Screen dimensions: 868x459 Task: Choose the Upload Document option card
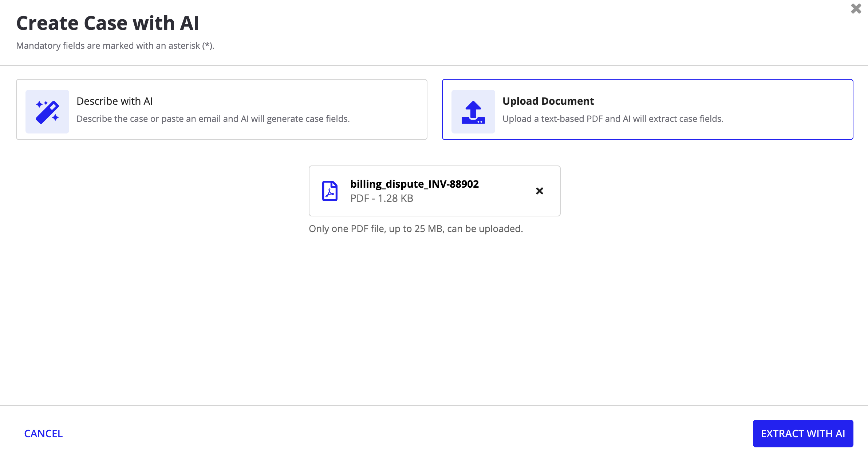click(x=647, y=109)
